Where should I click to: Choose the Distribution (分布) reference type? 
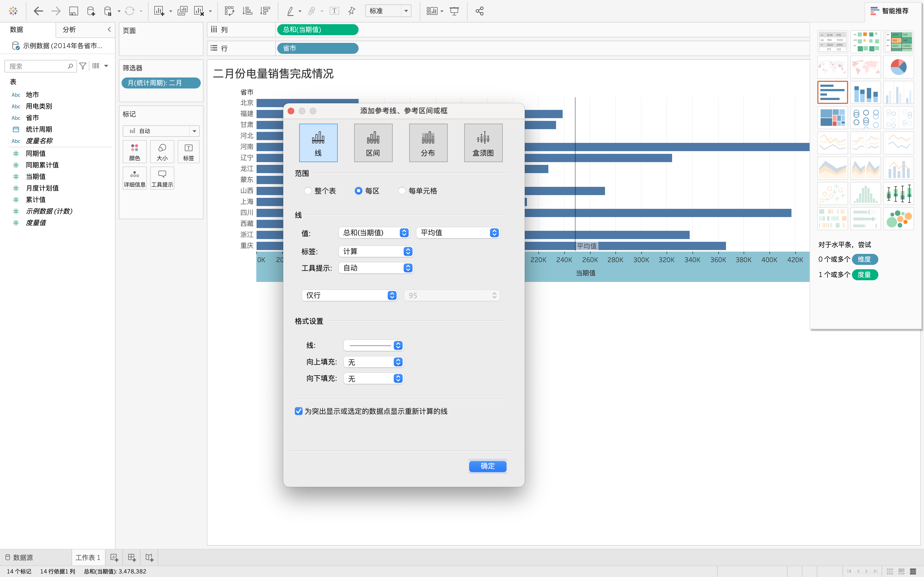[428, 143]
